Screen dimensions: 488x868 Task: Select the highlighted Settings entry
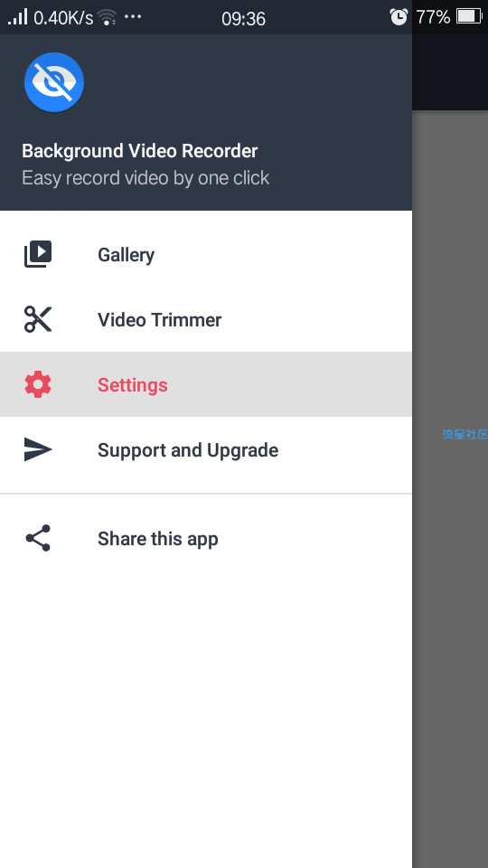click(206, 384)
